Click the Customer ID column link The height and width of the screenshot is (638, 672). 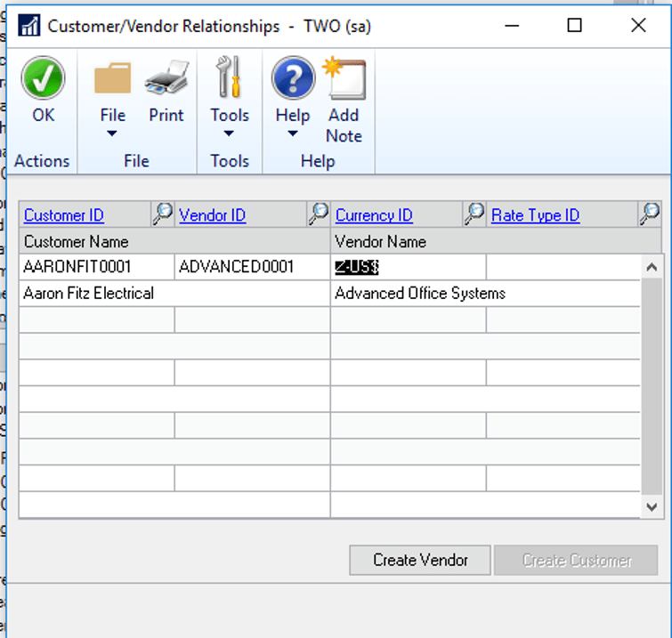coord(64,215)
